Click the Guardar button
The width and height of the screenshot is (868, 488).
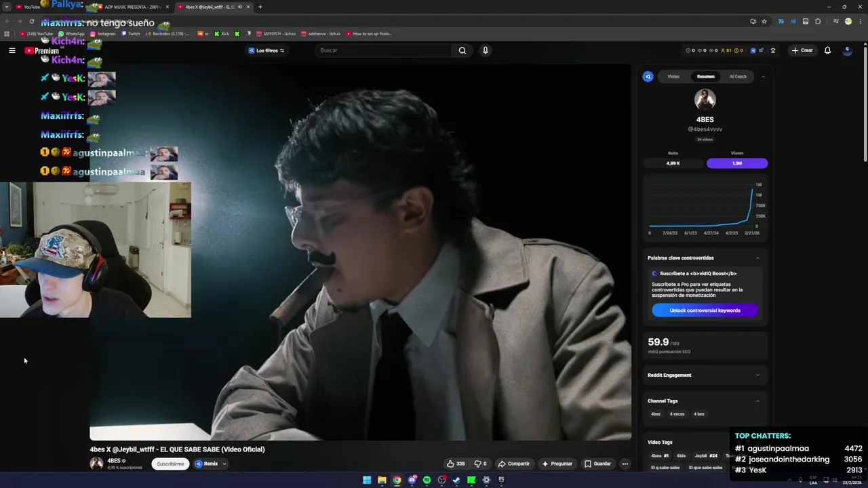597,464
